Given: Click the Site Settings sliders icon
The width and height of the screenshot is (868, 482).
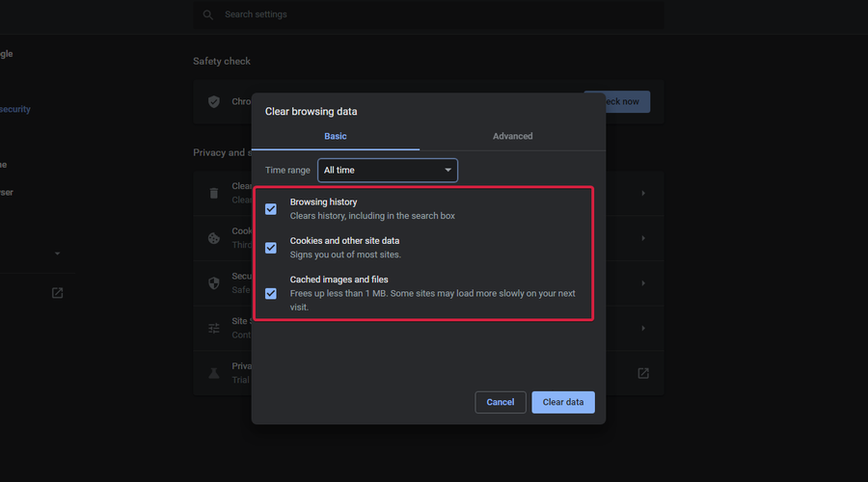Looking at the screenshot, I should (214, 328).
